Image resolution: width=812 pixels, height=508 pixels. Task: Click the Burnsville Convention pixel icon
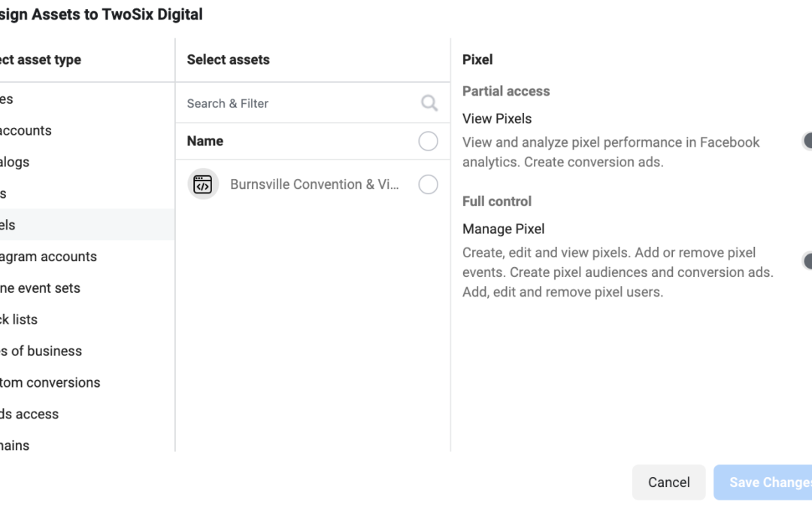point(203,184)
